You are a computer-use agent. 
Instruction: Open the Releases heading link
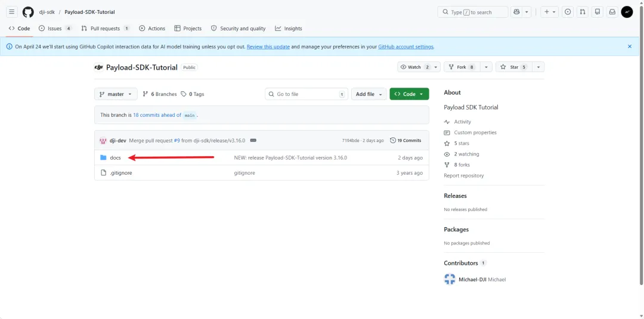[x=455, y=196]
